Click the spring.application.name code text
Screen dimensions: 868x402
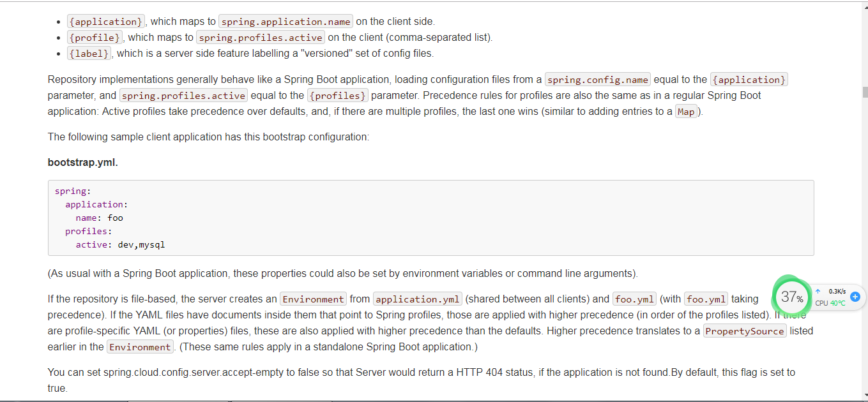[286, 21]
